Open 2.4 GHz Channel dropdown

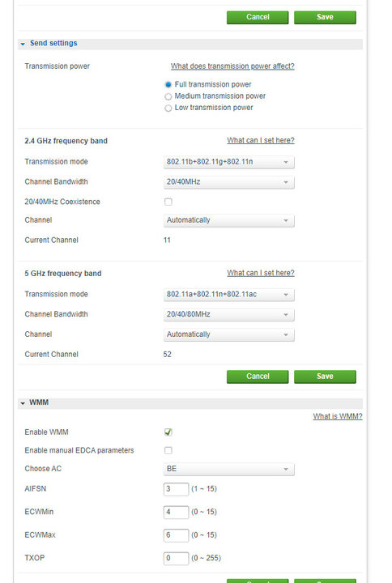(x=228, y=220)
